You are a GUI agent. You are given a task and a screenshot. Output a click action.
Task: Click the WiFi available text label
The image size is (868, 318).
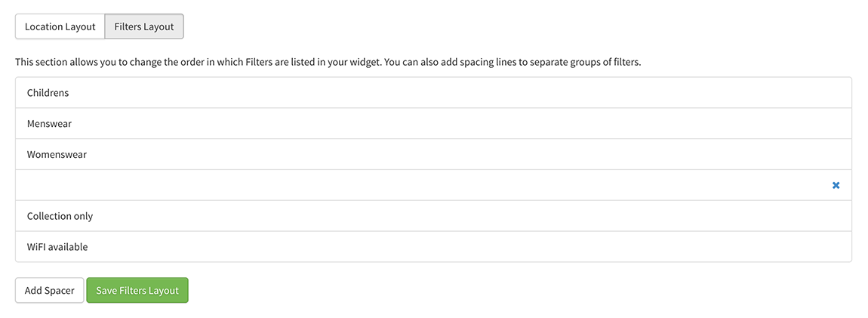pos(57,246)
